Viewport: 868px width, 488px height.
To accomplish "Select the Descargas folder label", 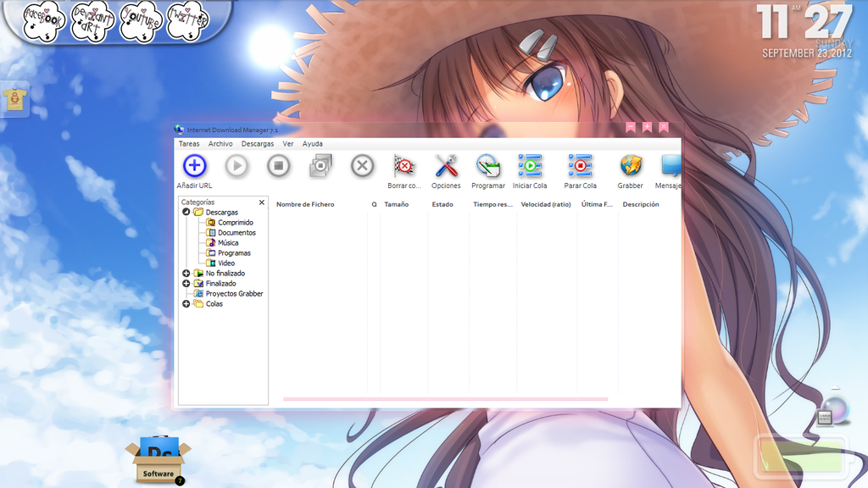I will pos(221,213).
